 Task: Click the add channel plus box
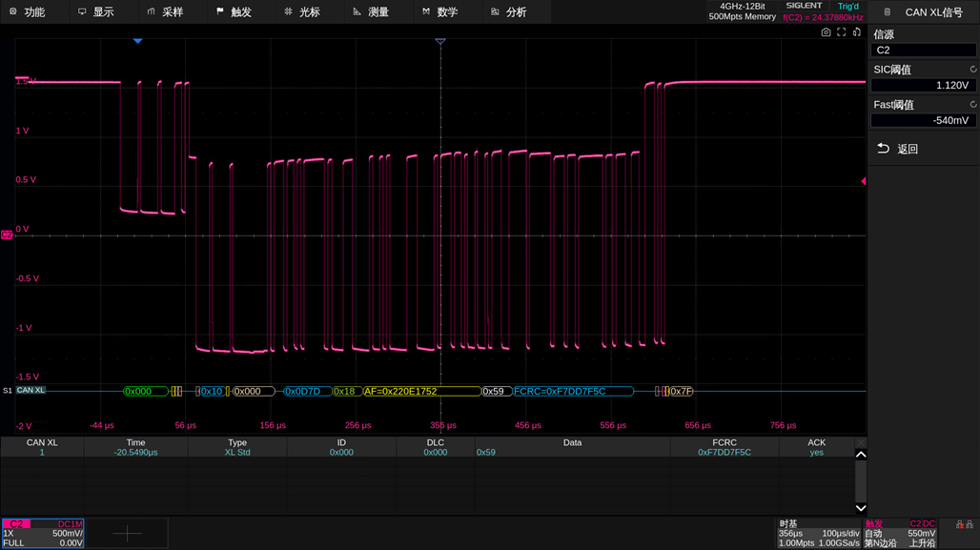pyautogui.click(x=127, y=533)
